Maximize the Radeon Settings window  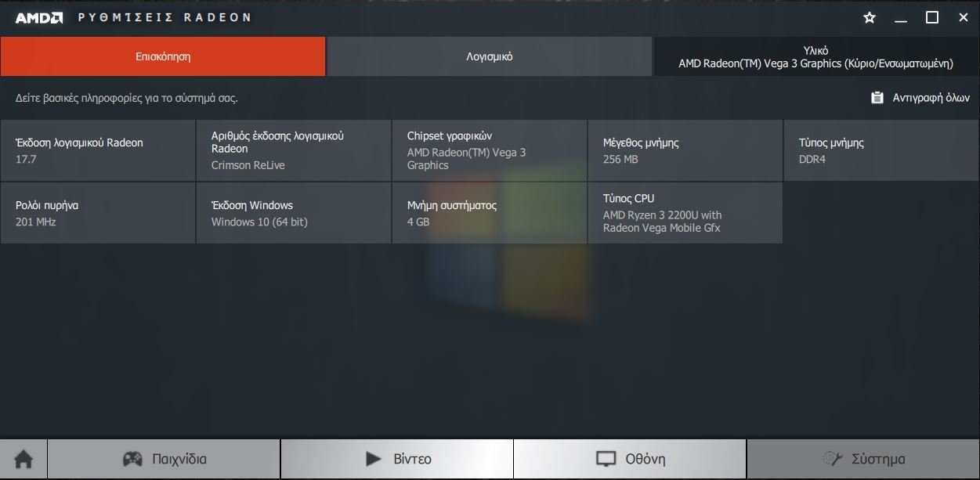point(932,17)
